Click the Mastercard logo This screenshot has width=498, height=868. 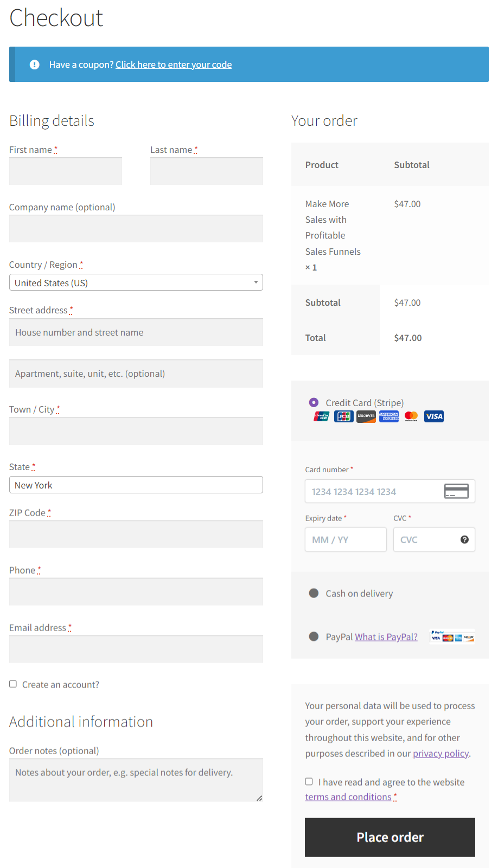pyautogui.click(x=411, y=416)
